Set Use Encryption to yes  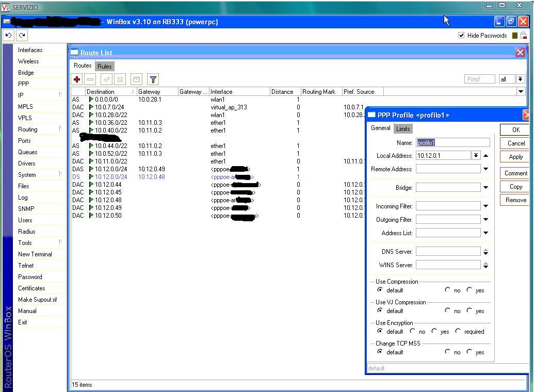pyautogui.click(x=434, y=331)
